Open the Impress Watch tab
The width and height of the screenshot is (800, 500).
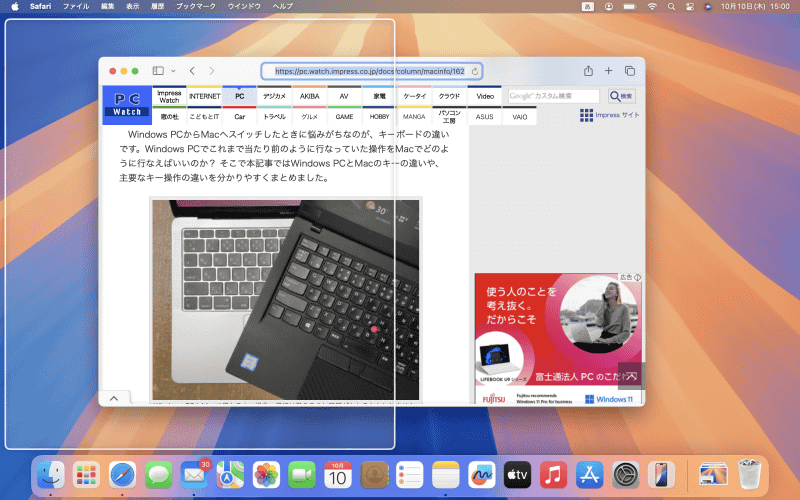[x=169, y=96]
